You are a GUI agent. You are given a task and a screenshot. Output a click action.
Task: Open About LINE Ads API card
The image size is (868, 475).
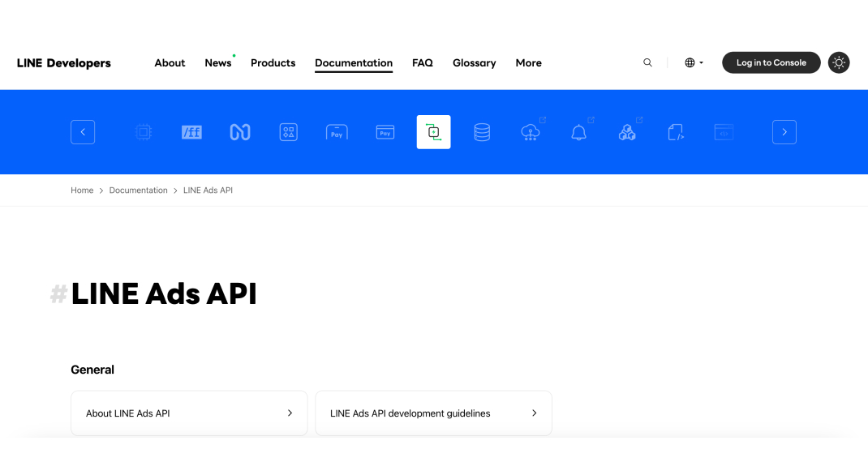coord(189,413)
